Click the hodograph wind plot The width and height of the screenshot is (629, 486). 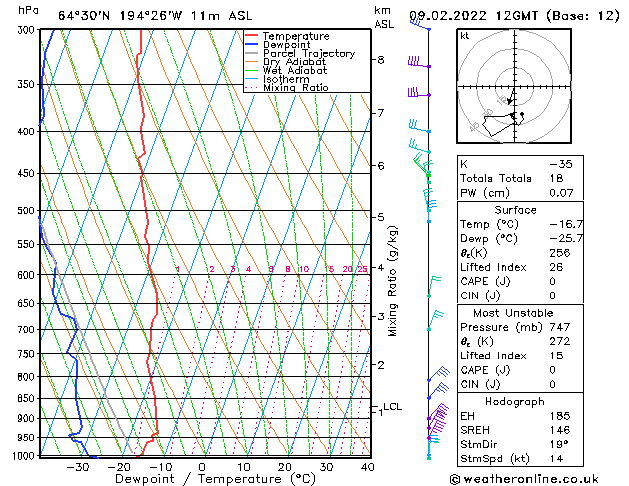514,86
